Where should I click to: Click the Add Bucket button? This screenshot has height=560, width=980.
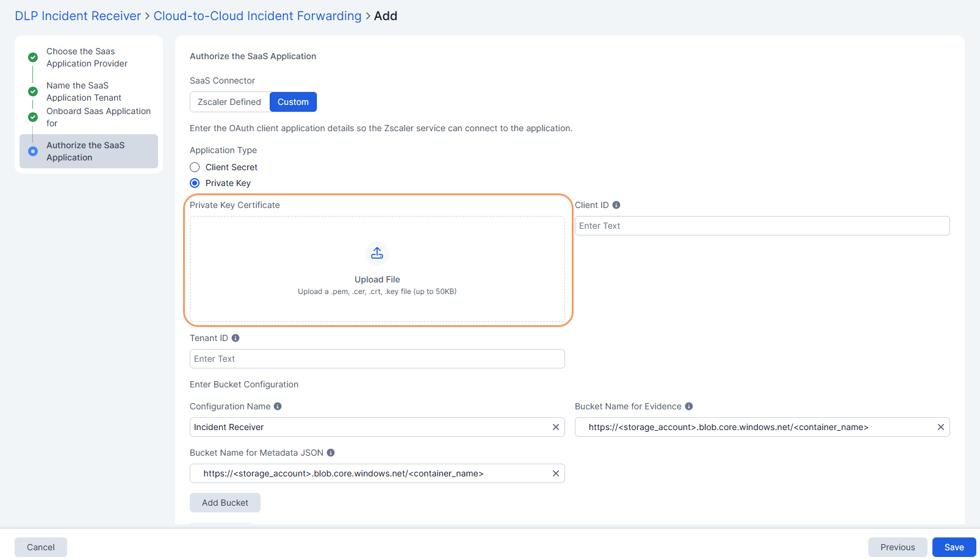(225, 503)
